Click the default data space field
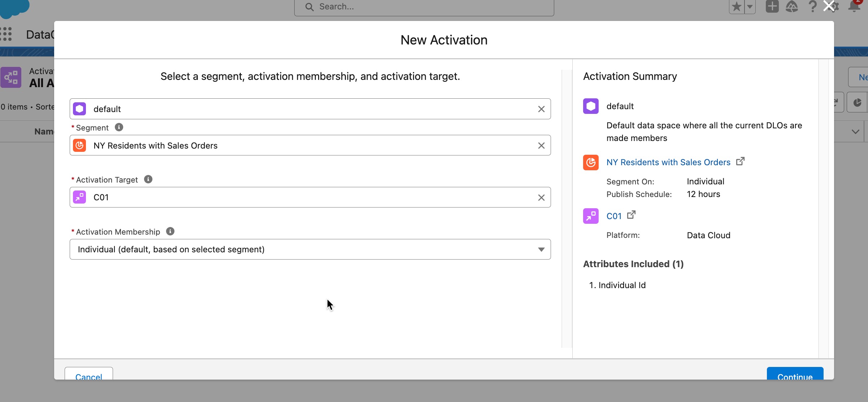Image resolution: width=868 pixels, height=402 pixels. click(310, 109)
